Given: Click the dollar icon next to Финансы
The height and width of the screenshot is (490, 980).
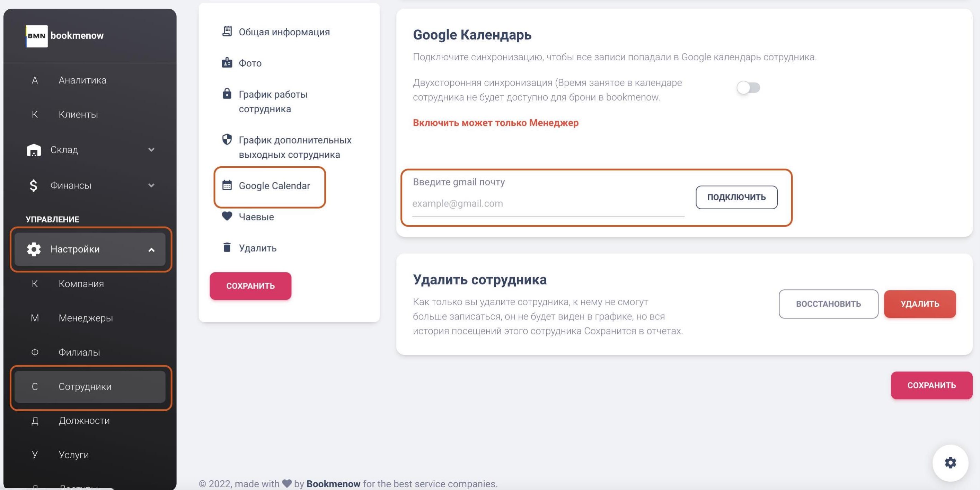Looking at the screenshot, I should [x=34, y=185].
